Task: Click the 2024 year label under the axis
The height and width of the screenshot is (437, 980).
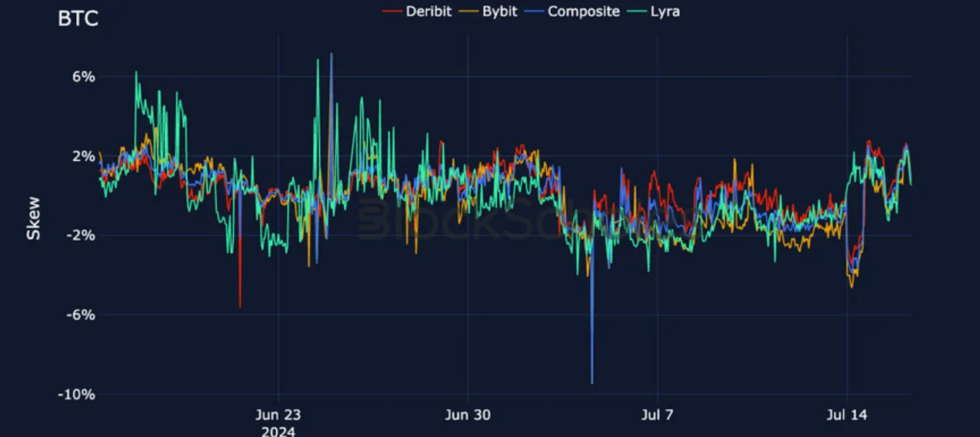Action: [x=278, y=431]
